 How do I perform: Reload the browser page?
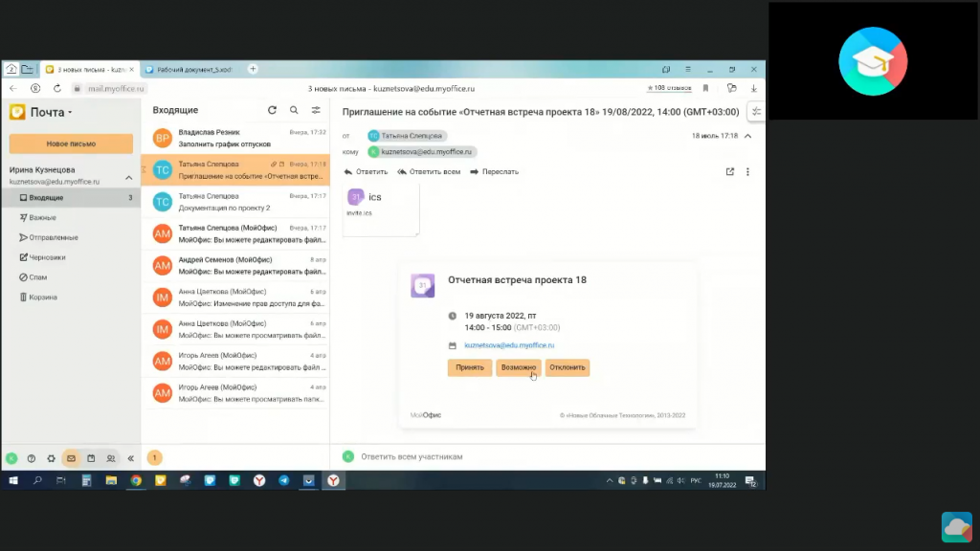point(56,89)
